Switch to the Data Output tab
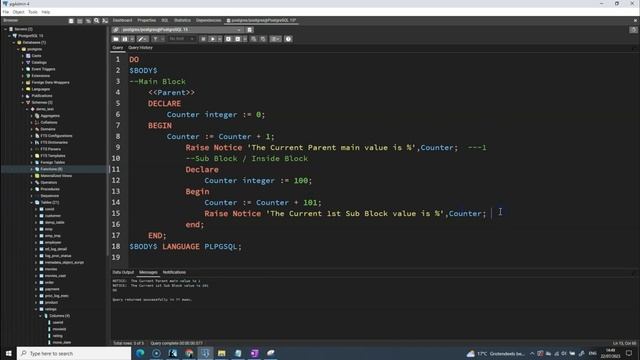This screenshot has height=360, width=640. pyautogui.click(x=123, y=272)
